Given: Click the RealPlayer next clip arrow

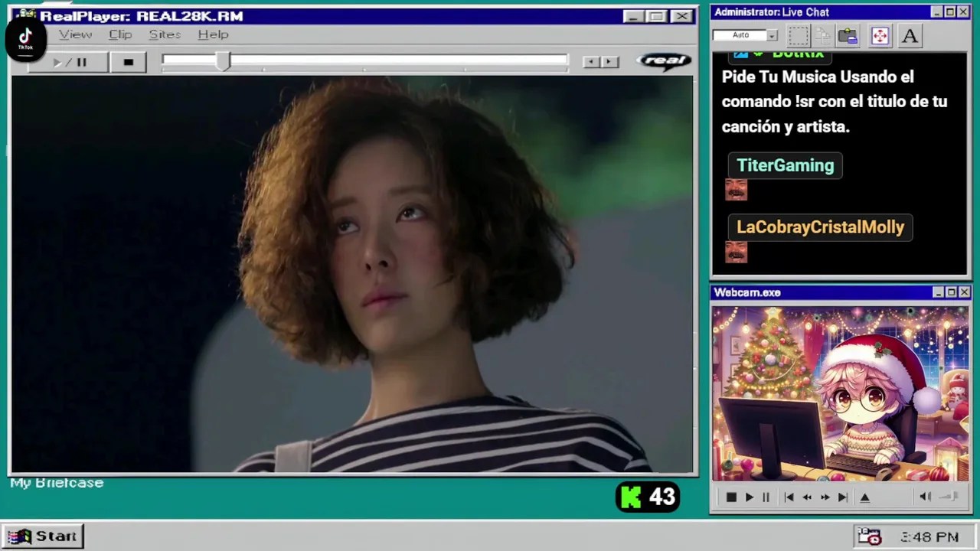Looking at the screenshot, I should [x=609, y=62].
